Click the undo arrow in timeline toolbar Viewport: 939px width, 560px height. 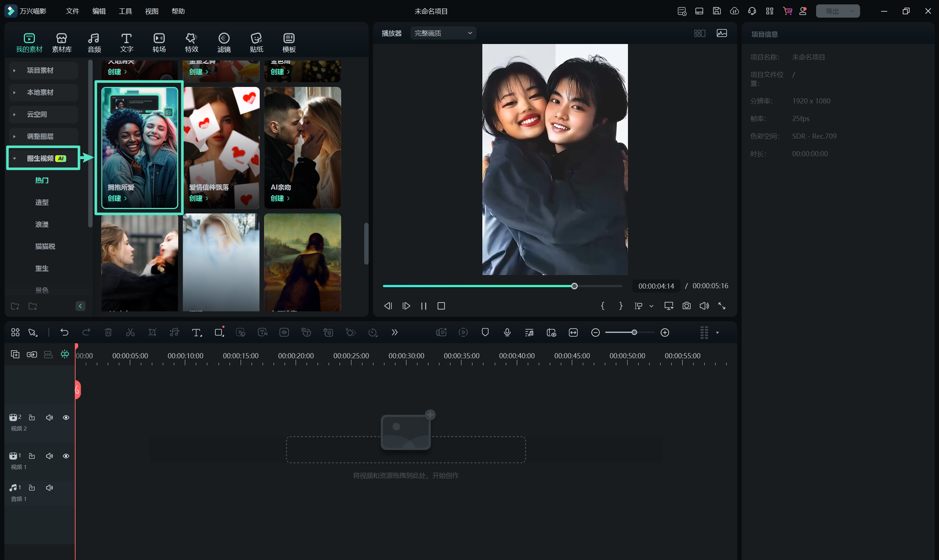click(64, 332)
